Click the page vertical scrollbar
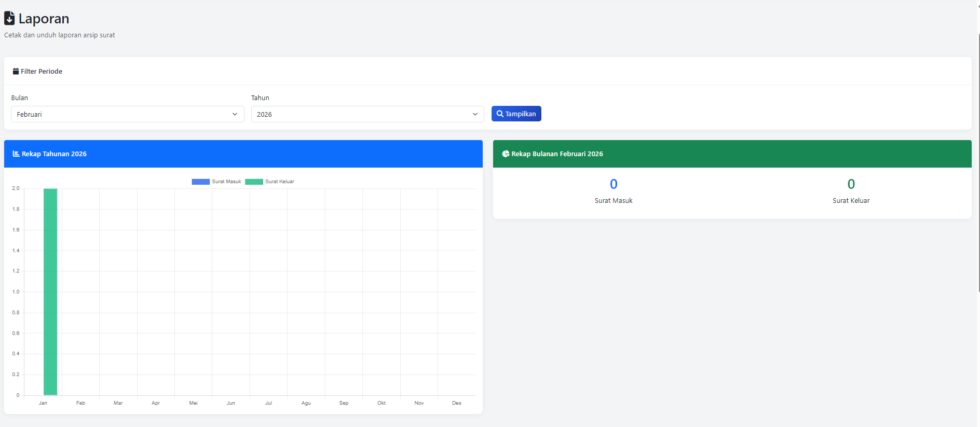This screenshot has width=980, height=427. coord(978,162)
